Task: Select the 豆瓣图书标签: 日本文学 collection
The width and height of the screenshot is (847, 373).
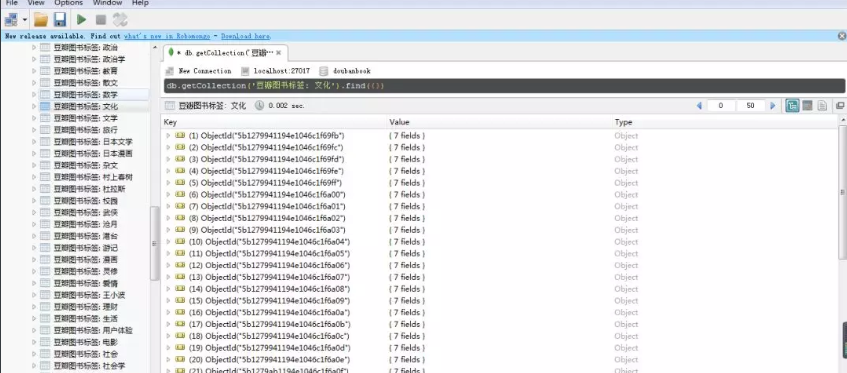Action: (92, 142)
